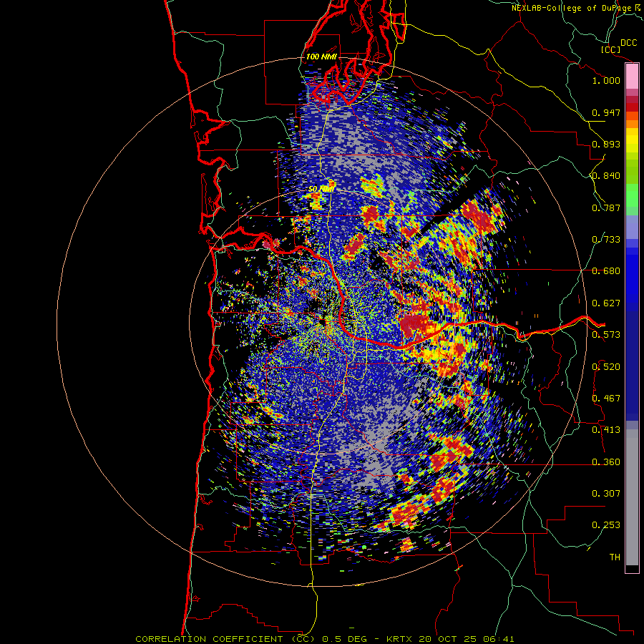Click the 50 NMI range ring label
The width and height of the screenshot is (644, 644).
tap(321, 189)
